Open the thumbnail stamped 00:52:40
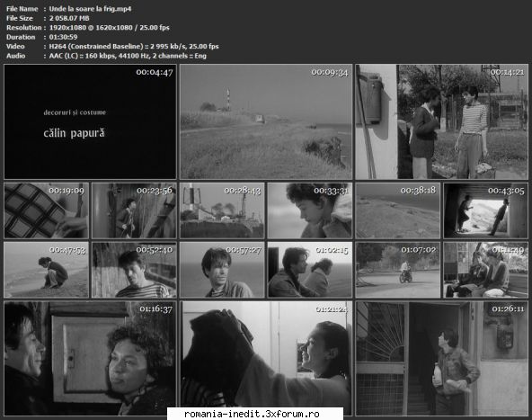Viewport: 532px width, 420px height. tap(134, 270)
